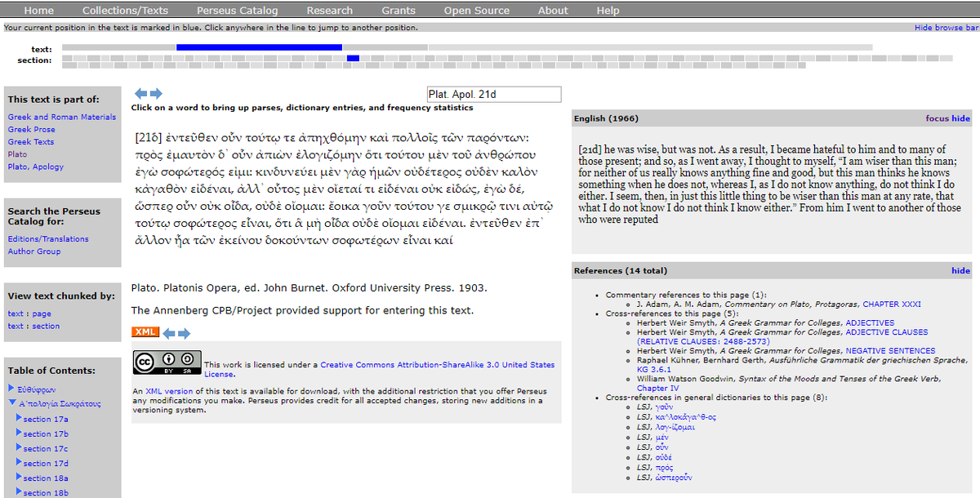980x498 pixels.
Task: Open LSJ entry for ὥσπερούν
Action: click(673, 478)
